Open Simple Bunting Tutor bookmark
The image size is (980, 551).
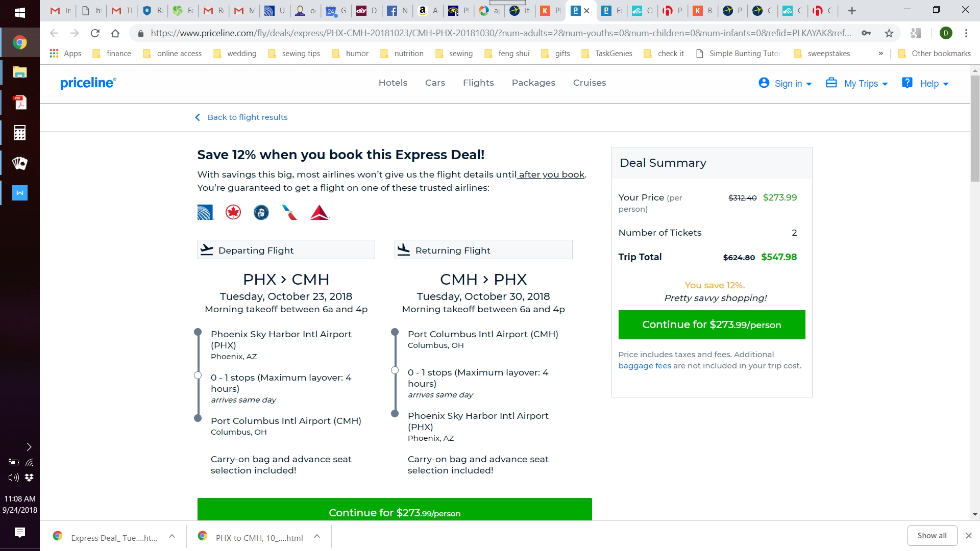[x=738, y=54]
